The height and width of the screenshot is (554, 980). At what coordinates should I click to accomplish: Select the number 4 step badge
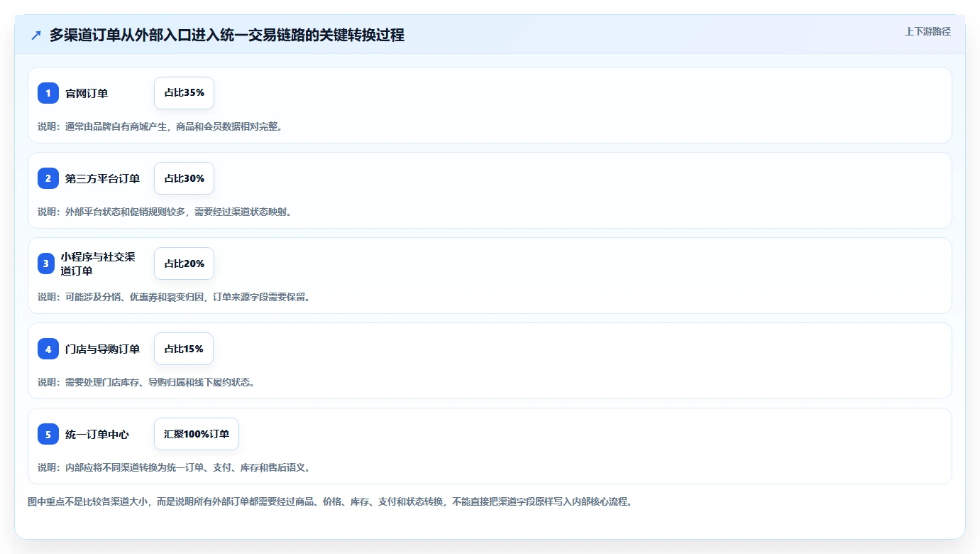[48, 349]
